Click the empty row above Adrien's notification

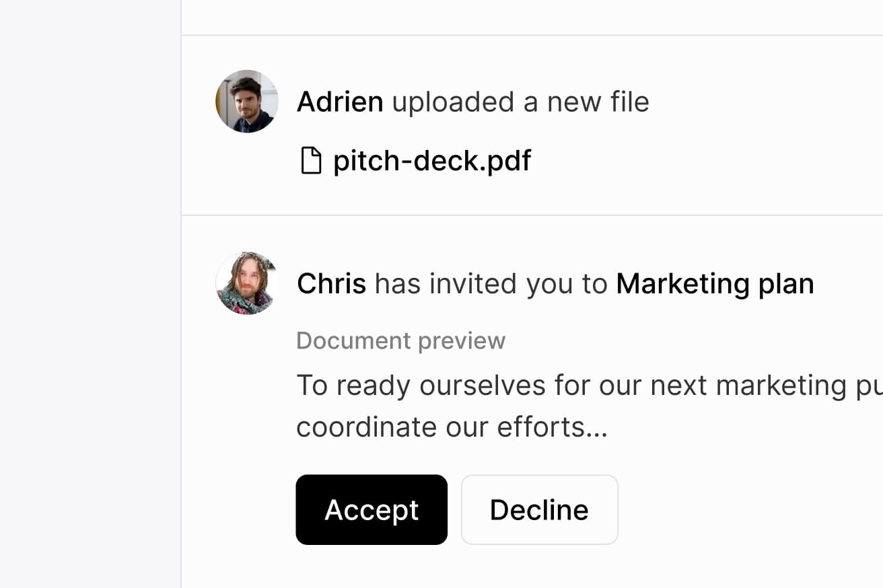pos(532,17)
